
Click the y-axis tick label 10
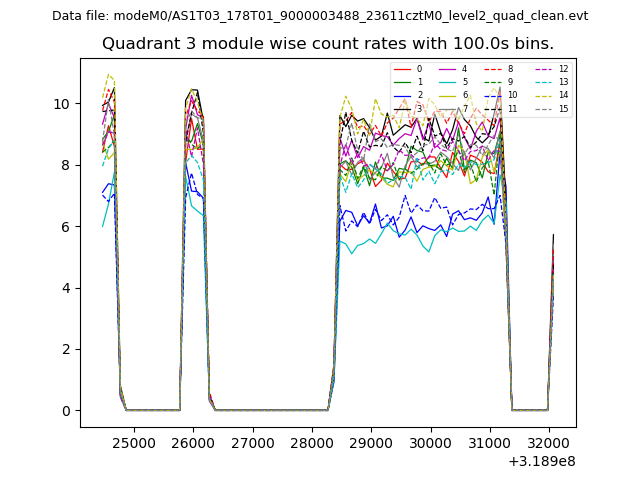coord(62,104)
